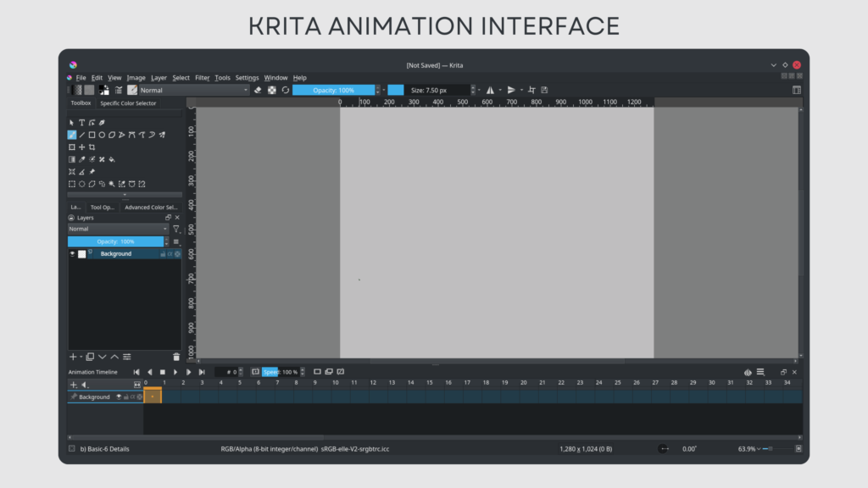Click the Reload Original Preset icon
Image resolution: width=868 pixels, height=488 pixels.
pos(286,90)
